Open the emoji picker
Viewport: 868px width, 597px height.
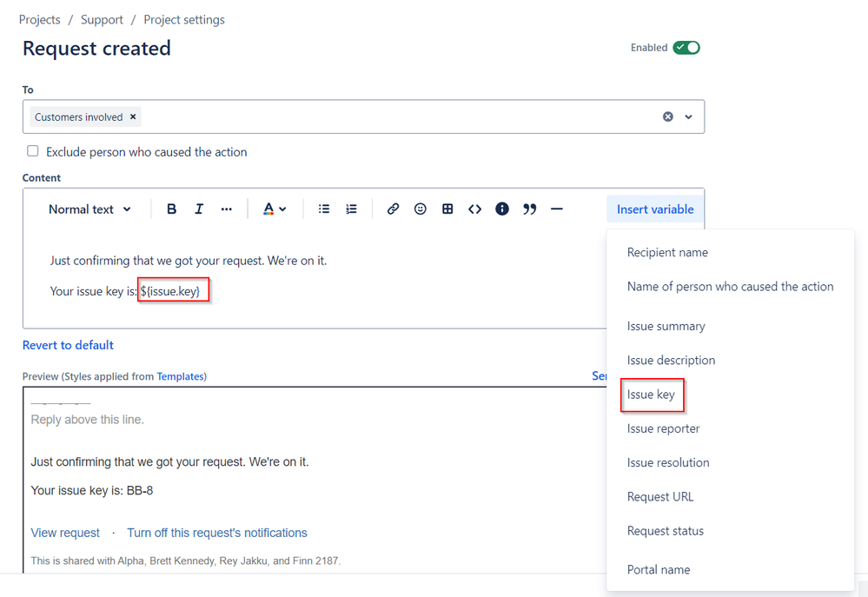click(420, 209)
